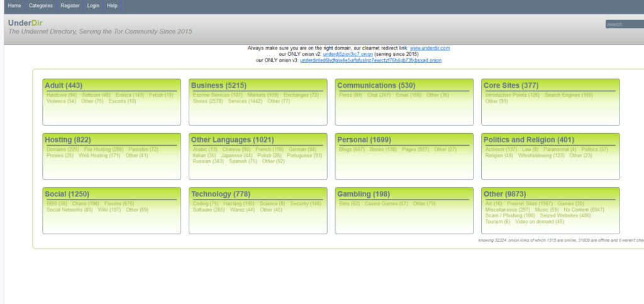This screenshot has width=644, height=304.
Task: Select Coding (79) subcategory
Action: click(x=206, y=204)
